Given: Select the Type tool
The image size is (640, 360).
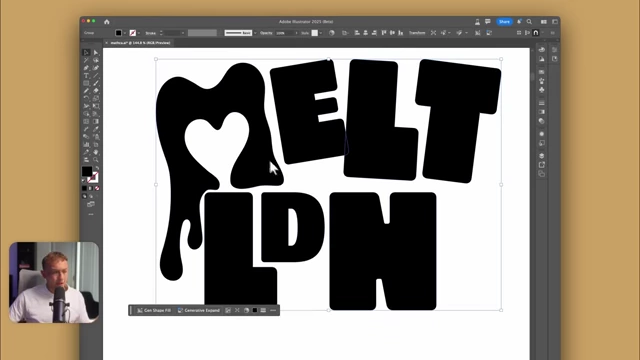Looking at the screenshot, I should click(x=86, y=76).
